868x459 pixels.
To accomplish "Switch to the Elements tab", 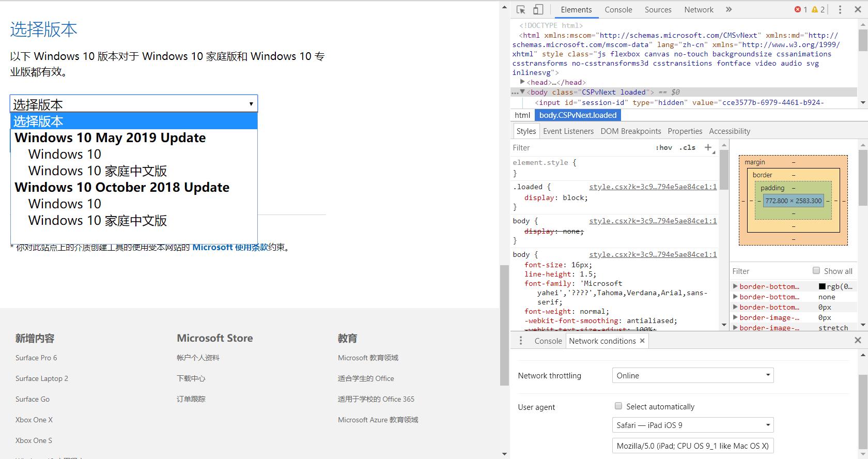I will (576, 9).
